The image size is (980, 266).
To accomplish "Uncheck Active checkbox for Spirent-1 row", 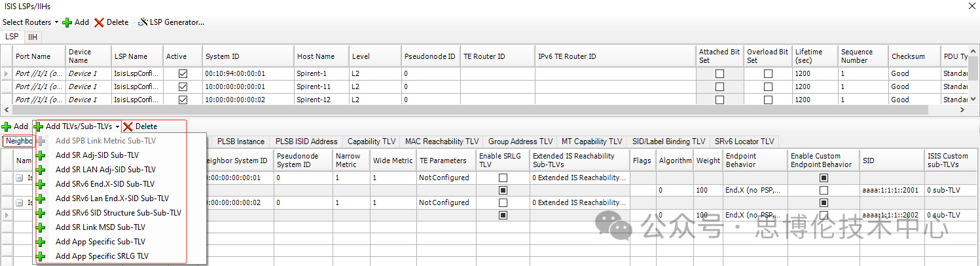I will pos(183,74).
